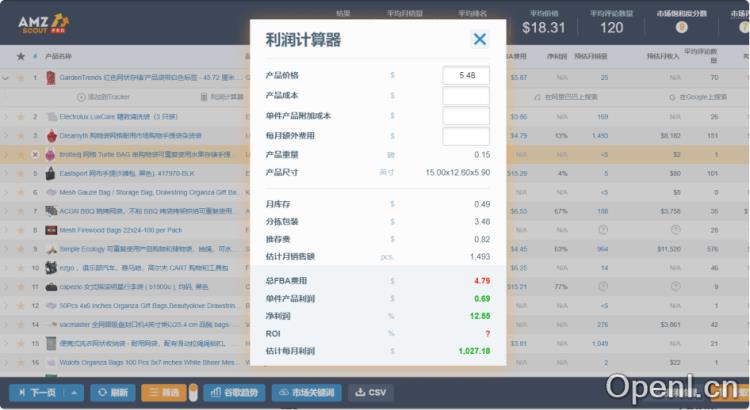Star the Electrolux LuxCare product row
The height and width of the screenshot is (410, 750).
coord(19,116)
